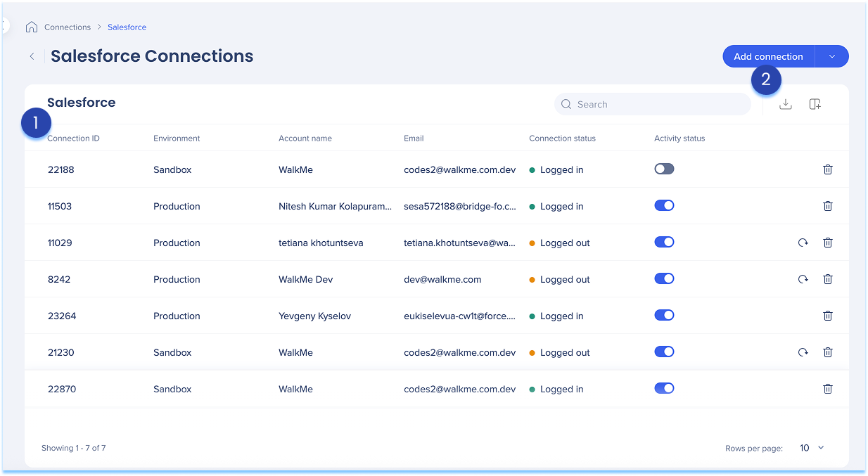The image size is (868, 476).
Task: Sort by Connection ID column header
Action: point(73,139)
